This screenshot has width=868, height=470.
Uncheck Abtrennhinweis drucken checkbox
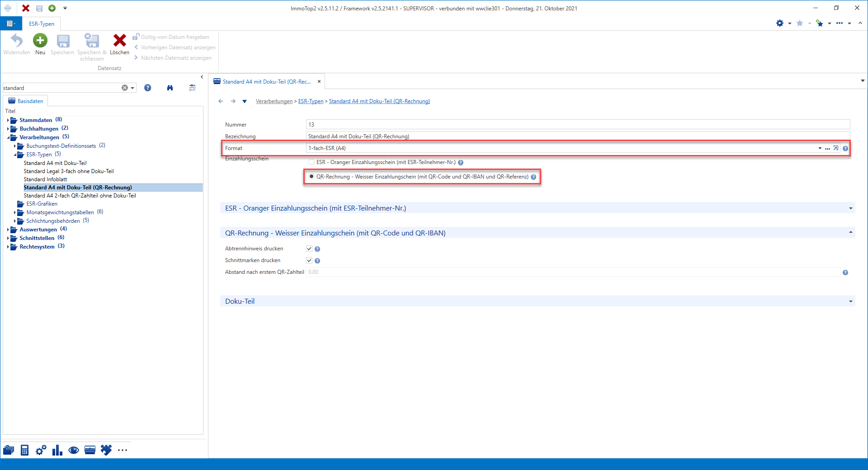pos(309,249)
